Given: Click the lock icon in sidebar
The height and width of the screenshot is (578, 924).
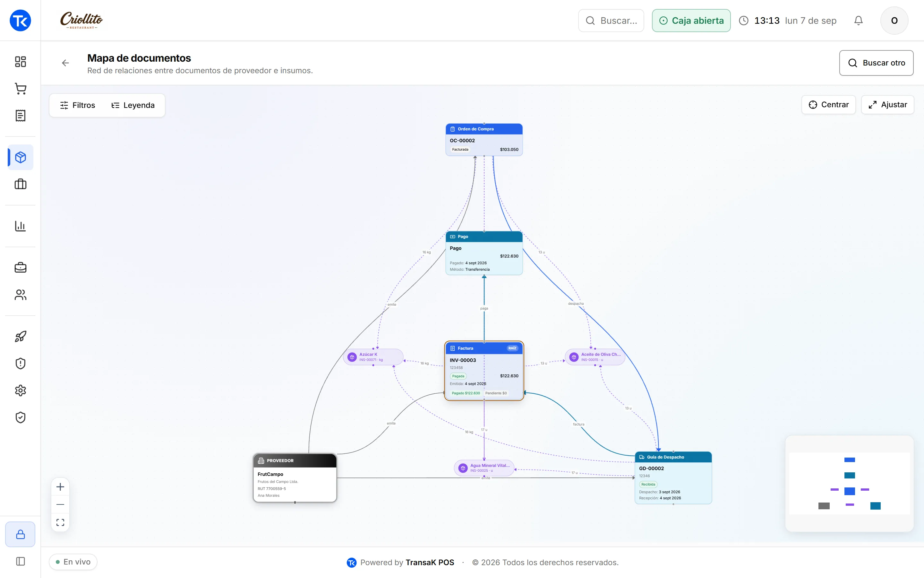Looking at the screenshot, I should point(20,534).
